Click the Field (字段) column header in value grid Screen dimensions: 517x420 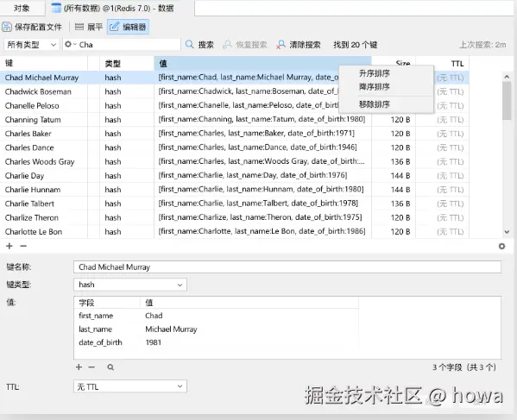point(107,303)
